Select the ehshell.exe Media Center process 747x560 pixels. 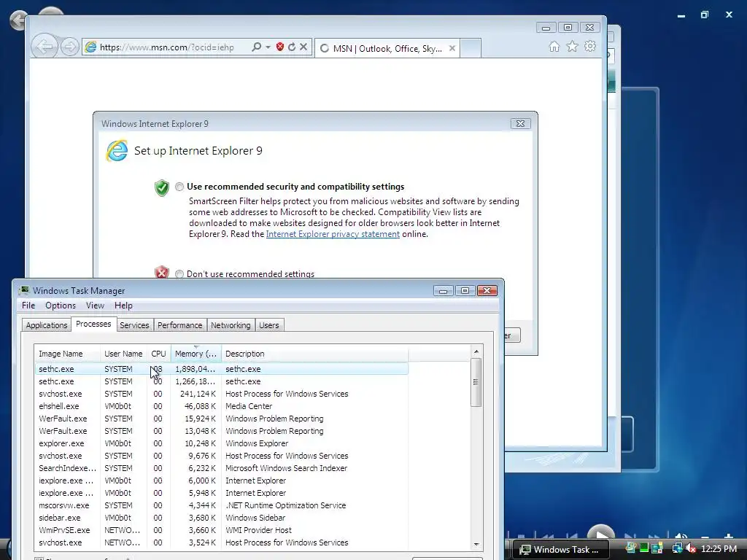click(x=222, y=406)
